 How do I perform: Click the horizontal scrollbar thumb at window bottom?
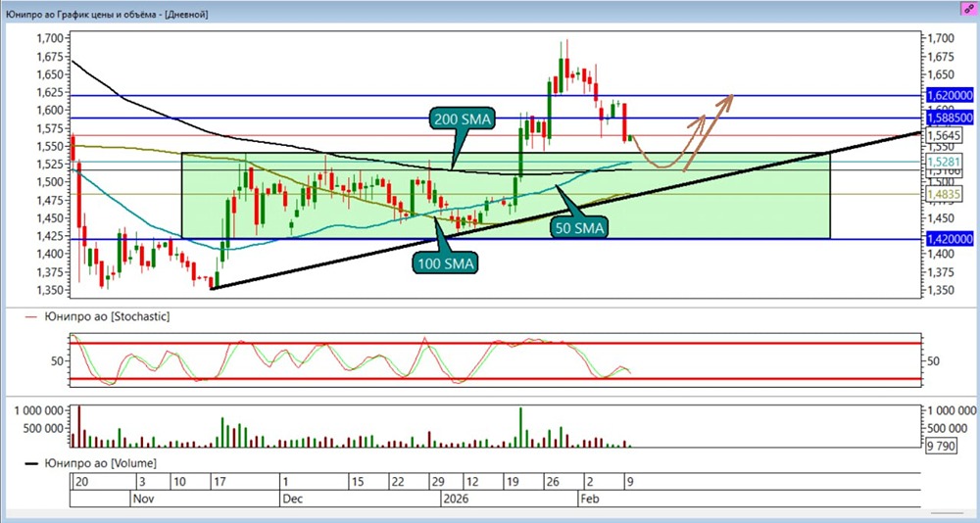coord(946,511)
